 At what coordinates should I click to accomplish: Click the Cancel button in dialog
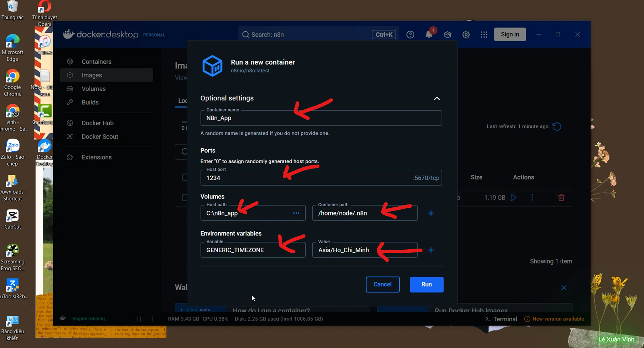(382, 284)
